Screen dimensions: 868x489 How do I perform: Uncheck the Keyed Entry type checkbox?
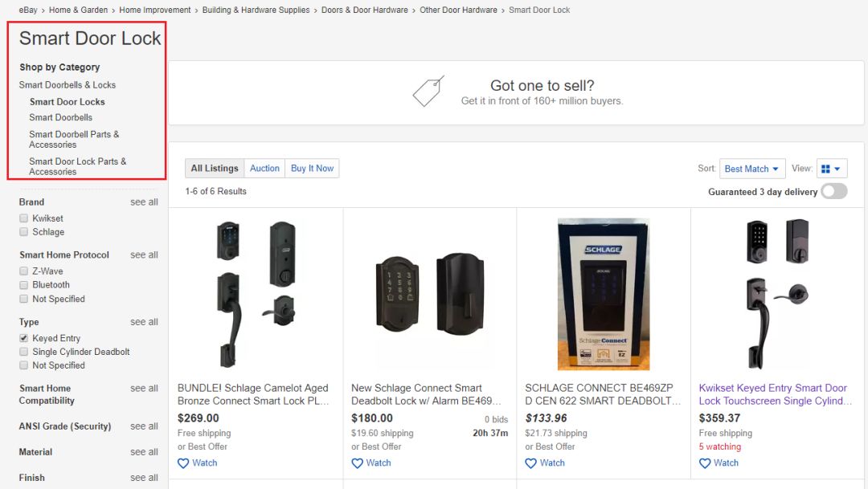point(24,338)
